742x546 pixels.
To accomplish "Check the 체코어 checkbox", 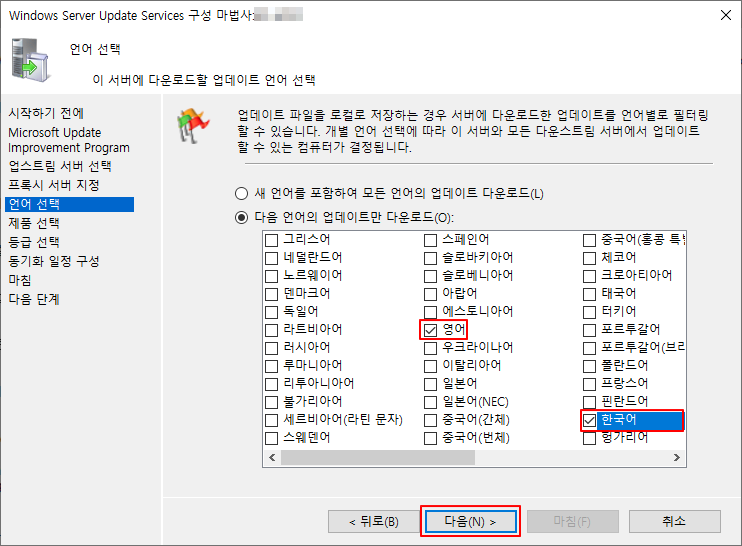I will pos(589,258).
